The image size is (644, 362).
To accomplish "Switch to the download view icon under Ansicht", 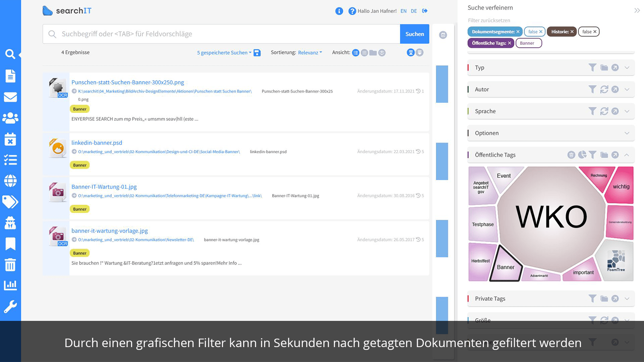I will coord(382,52).
